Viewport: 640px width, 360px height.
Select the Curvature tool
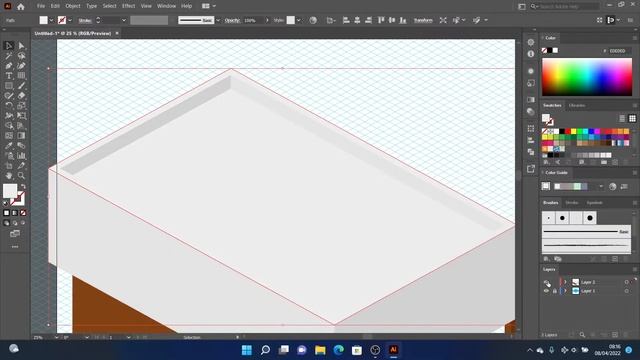tap(21, 66)
